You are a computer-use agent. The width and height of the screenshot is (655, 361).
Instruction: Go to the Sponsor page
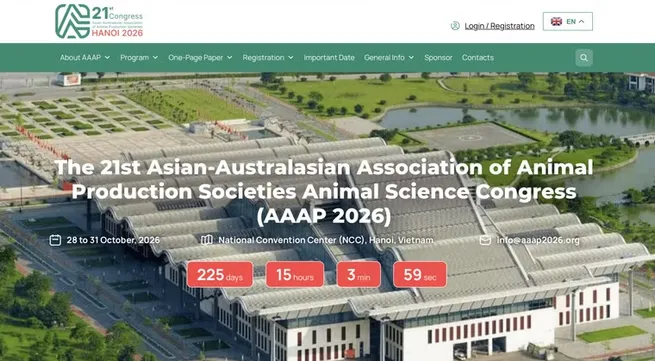438,58
